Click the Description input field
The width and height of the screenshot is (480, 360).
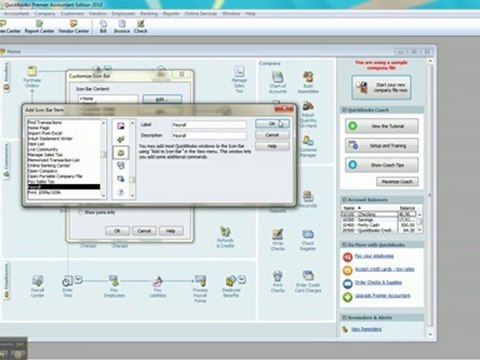209,136
